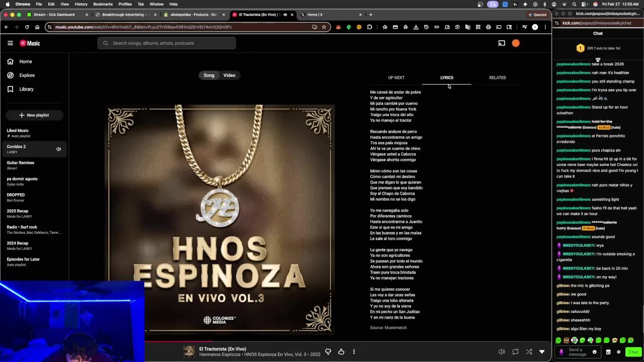Open the 2025 Recap playlist
Image resolution: width=644 pixels, height=362 pixels.
[x=33, y=214]
